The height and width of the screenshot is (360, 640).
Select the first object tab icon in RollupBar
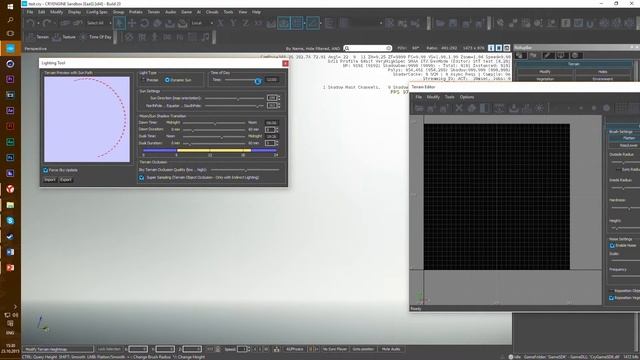[x=520, y=56]
